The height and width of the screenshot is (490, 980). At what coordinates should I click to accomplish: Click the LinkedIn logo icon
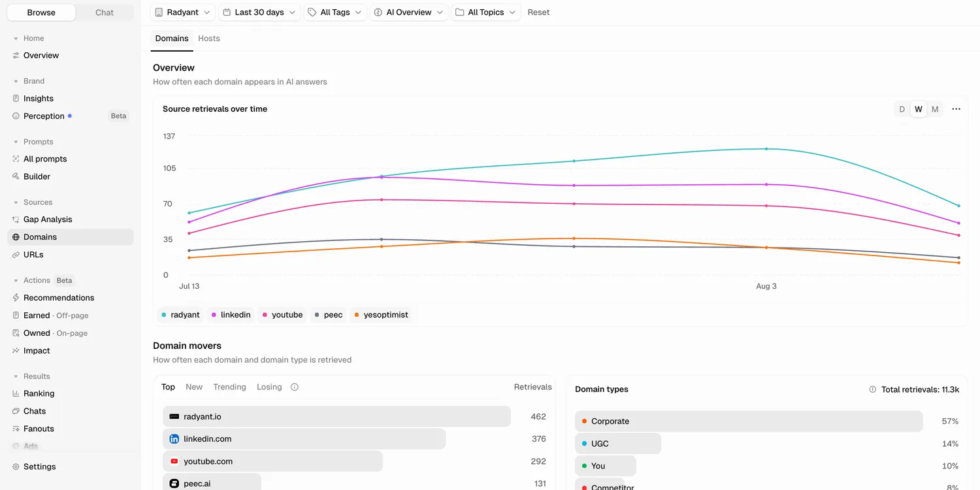[174, 439]
